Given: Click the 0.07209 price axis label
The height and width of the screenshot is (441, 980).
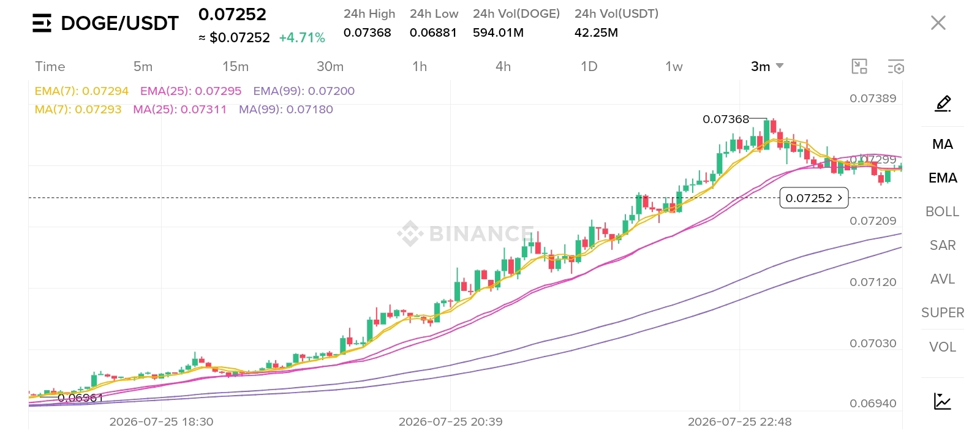Looking at the screenshot, I should 873,221.
